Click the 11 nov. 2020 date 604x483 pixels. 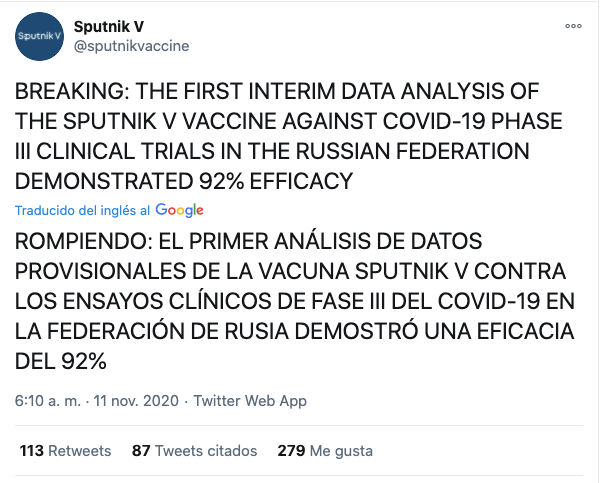(136, 401)
